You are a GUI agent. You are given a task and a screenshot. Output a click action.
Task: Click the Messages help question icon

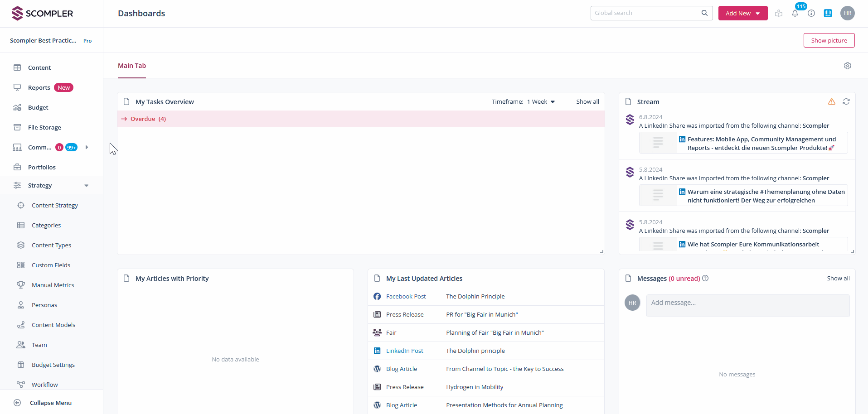coord(705,279)
